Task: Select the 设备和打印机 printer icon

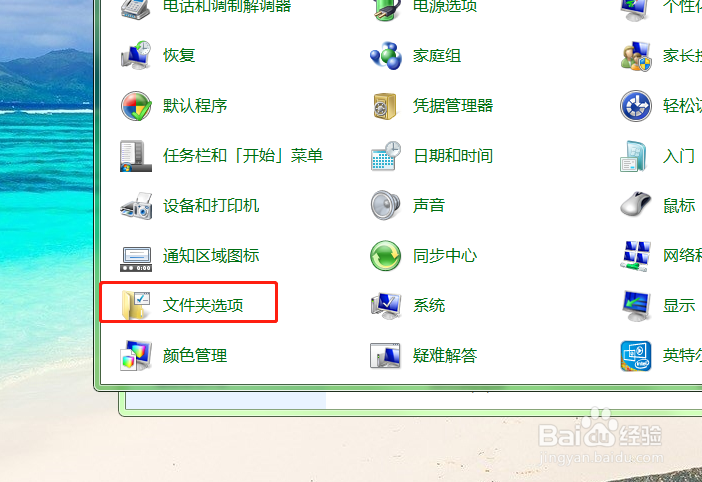Action: pos(136,206)
